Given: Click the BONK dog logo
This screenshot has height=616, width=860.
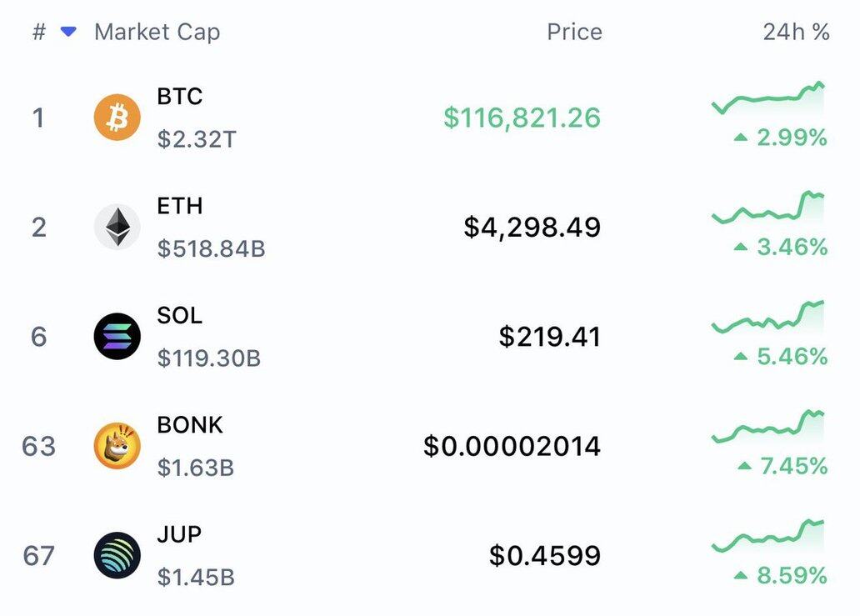Looking at the screenshot, I should point(117,446).
